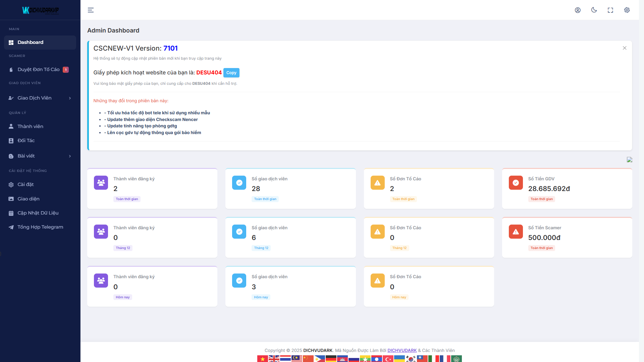Open Đối Tác sidebar item

[26, 140]
